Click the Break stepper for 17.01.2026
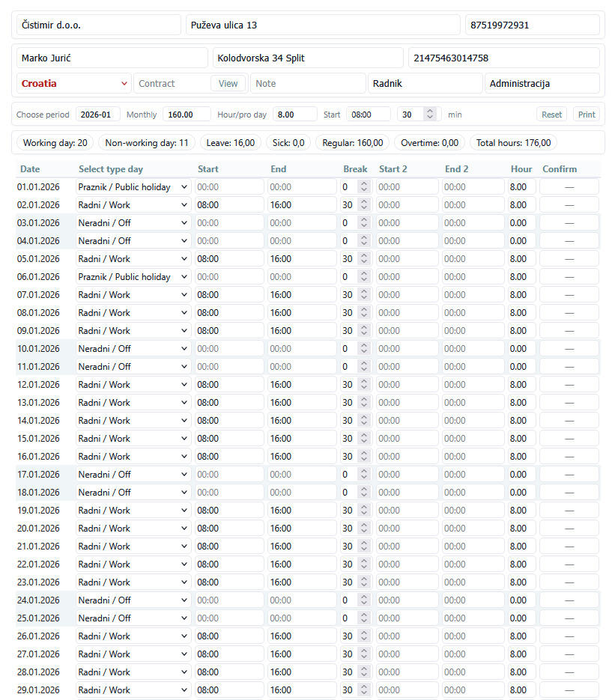The width and height of the screenshot is (615, 700). tap(364, 475)
